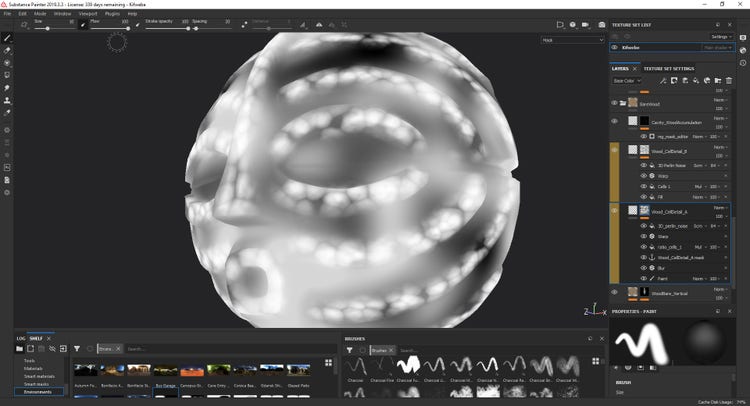Add a new fill layer
750x406 pixels.
pyautogui.click(x=696, y=81)
